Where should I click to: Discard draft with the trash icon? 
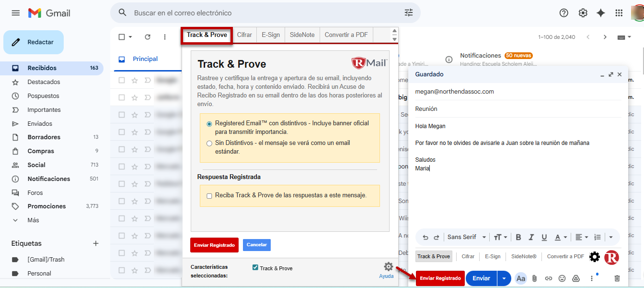click(x=617, y=278)
